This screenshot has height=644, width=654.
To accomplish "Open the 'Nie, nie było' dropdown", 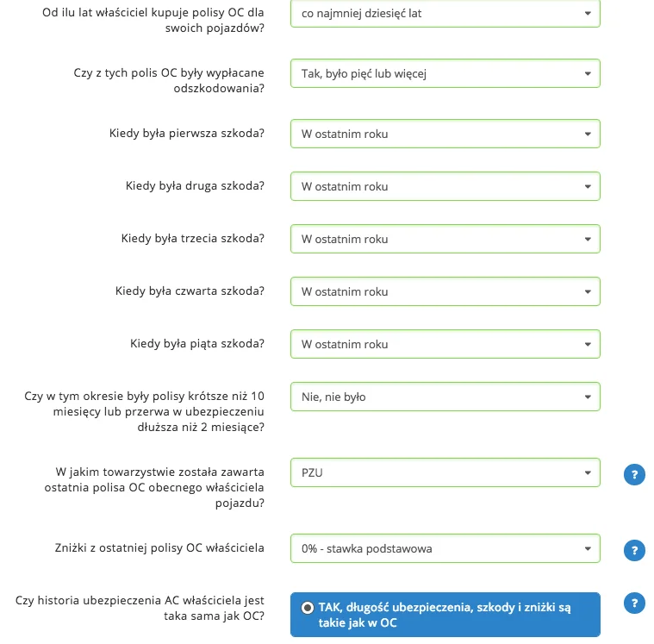I will tap(445, 397).
